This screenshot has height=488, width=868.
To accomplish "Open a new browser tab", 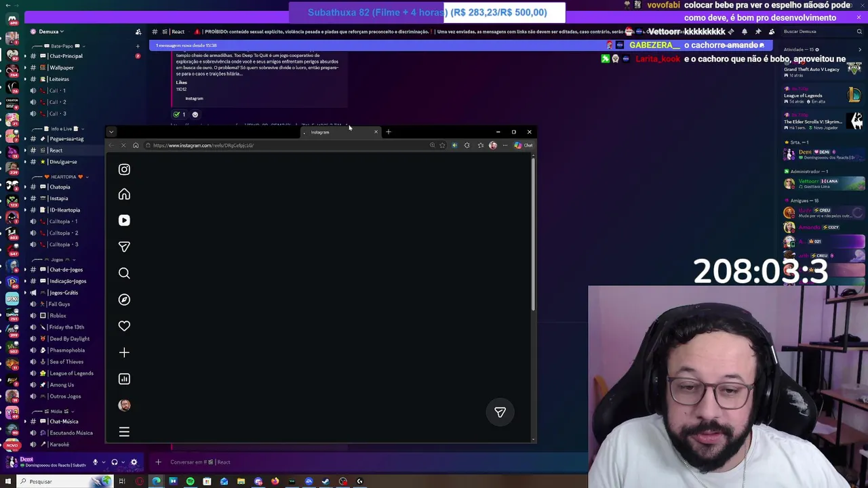I will (x=389, y=132).
